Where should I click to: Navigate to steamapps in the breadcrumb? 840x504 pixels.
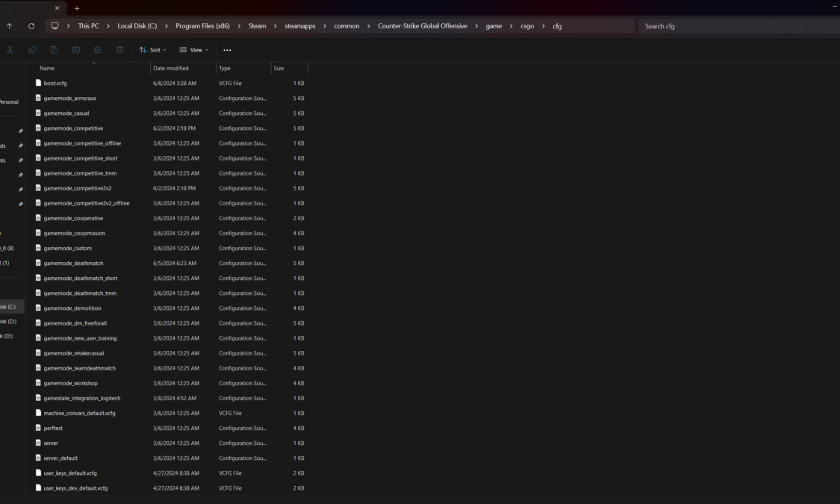coord(299,26)
